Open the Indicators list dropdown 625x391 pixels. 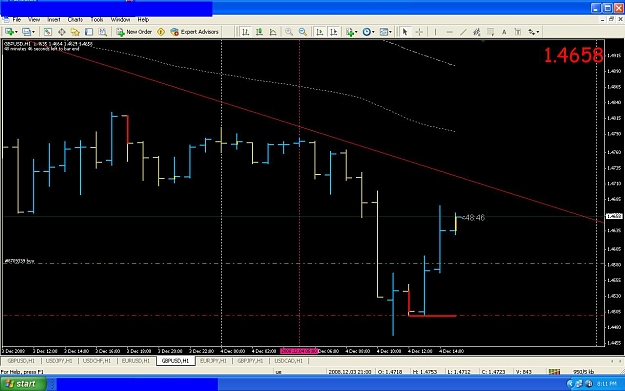[x=352, y=32]
